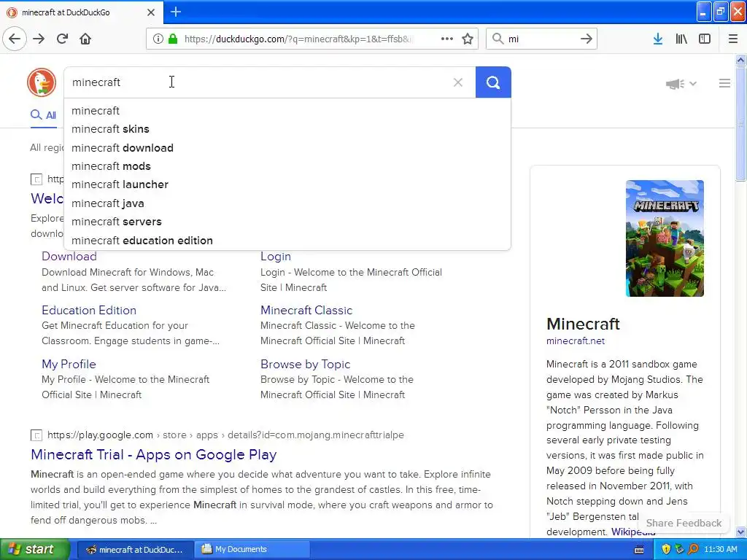The height and width of the screenshot is (560, 747).
Task: Click the Share Feedback button
Action: coord(684,523)
